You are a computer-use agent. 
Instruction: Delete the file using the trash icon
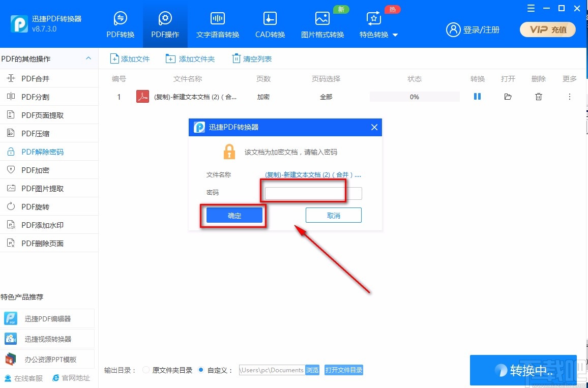click(x=538, y=96)
